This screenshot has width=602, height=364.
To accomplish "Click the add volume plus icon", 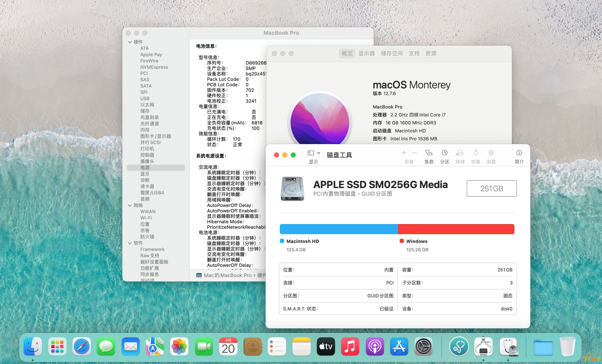I will (x=404, y=153).
